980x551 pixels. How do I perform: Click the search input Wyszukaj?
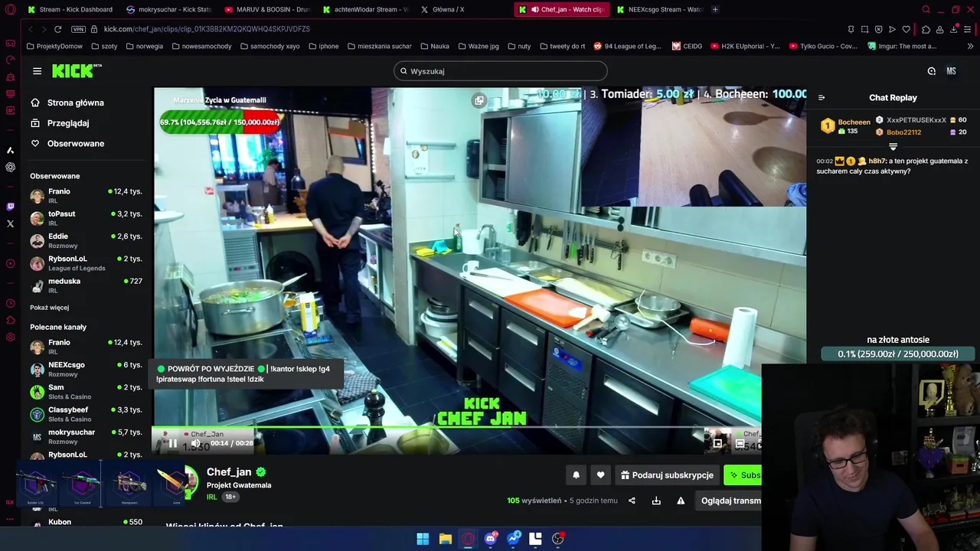501,71
